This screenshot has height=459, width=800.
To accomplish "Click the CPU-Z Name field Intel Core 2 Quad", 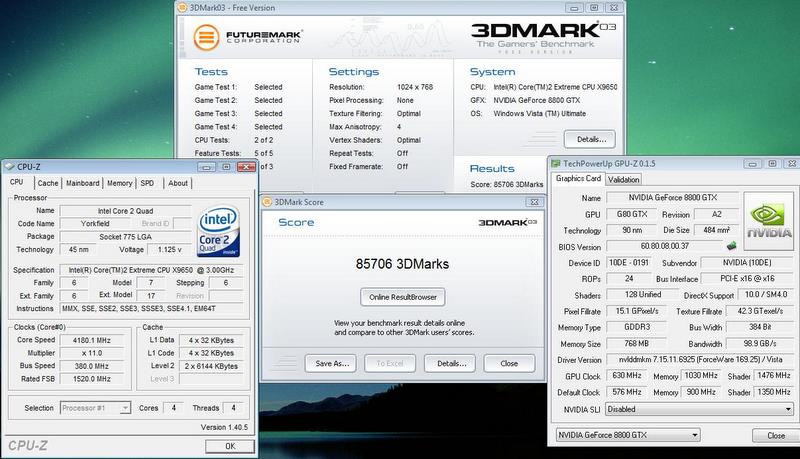I will (x=125, y=211).
